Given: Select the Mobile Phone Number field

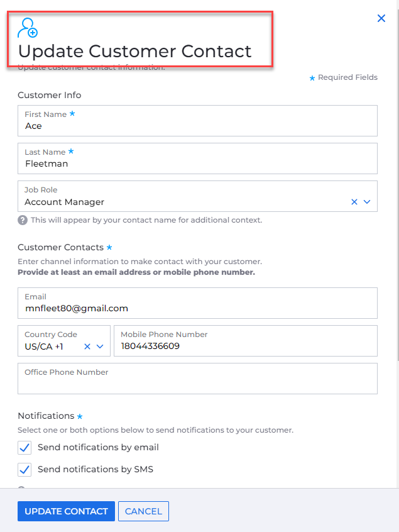Looking at the screenshot, I should 245,346.
